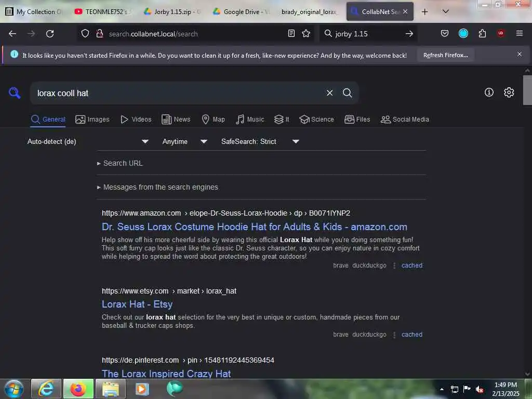This screenshot has height=399, width=532.
Task: List all tabs dropdown arrow
Action: pyautogui.click(x=446, y=11)
